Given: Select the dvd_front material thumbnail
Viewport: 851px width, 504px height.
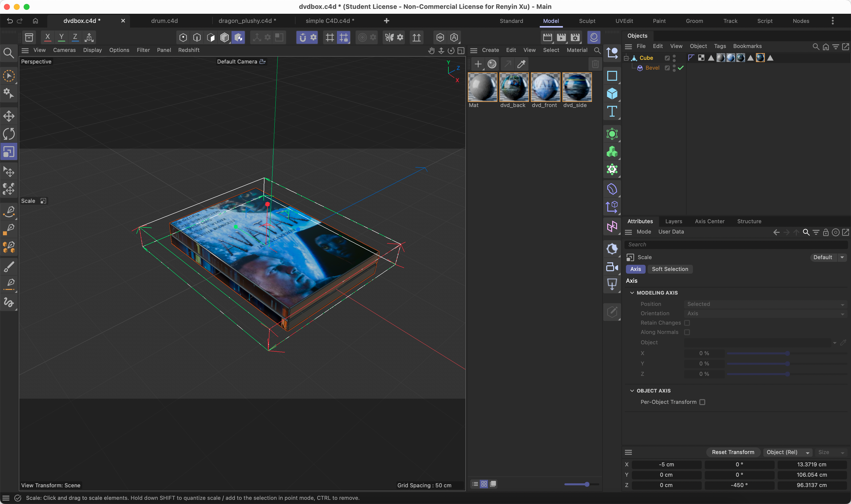Looking at the screenshot, I should [545, 87].
